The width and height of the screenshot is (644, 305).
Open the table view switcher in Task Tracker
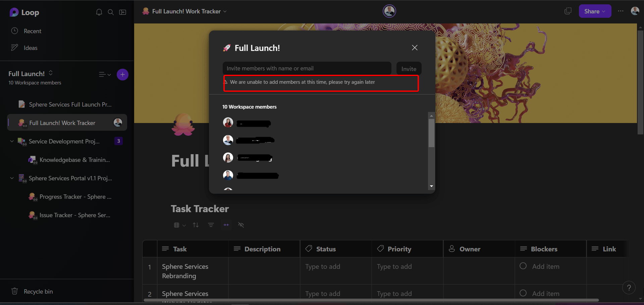click(x=180, y=225)
